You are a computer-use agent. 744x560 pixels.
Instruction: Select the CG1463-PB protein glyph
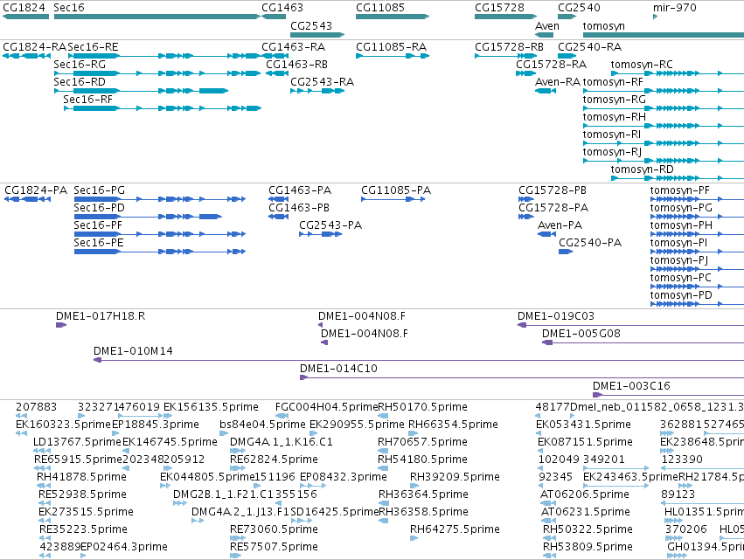[279, 217]
